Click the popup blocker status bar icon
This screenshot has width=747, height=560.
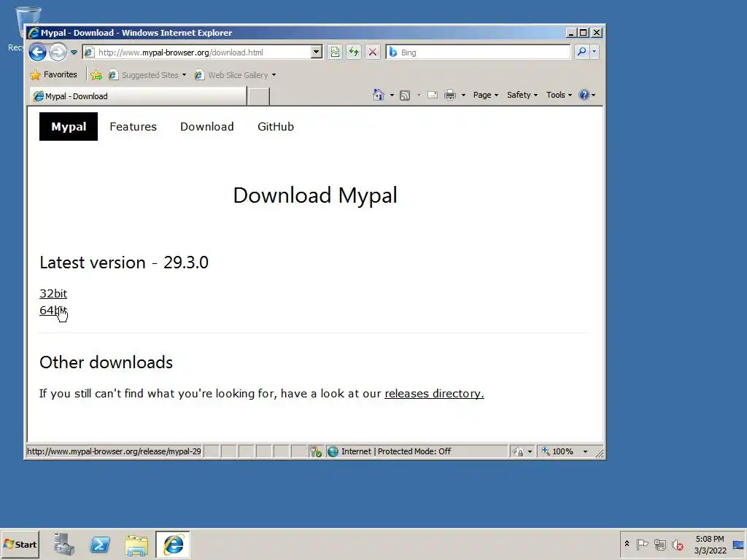coord(315,451)
